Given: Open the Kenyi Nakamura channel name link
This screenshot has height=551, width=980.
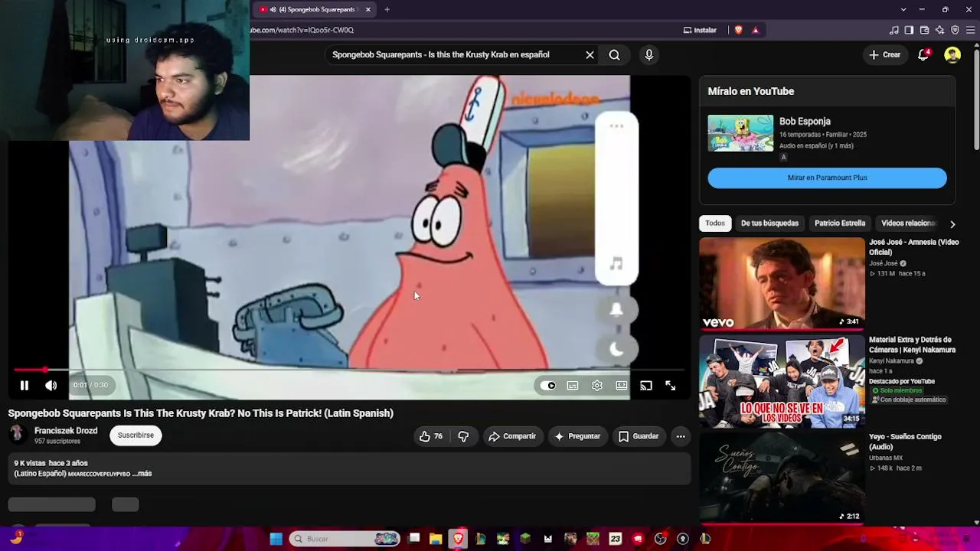Looking at the screenshot, I should pyautogui.click(x=891, y=361).
